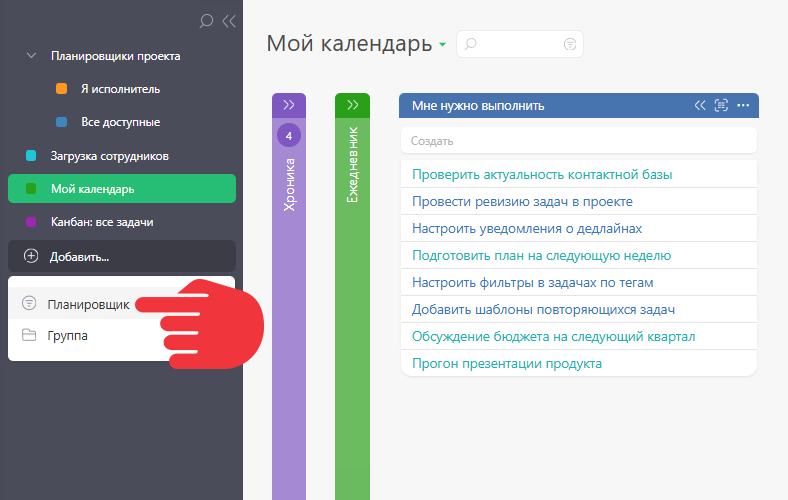Open the Канбан: все задачи planner
Image resolution: width=788 pixels, height=500 pixels.
tap(102, 222)
